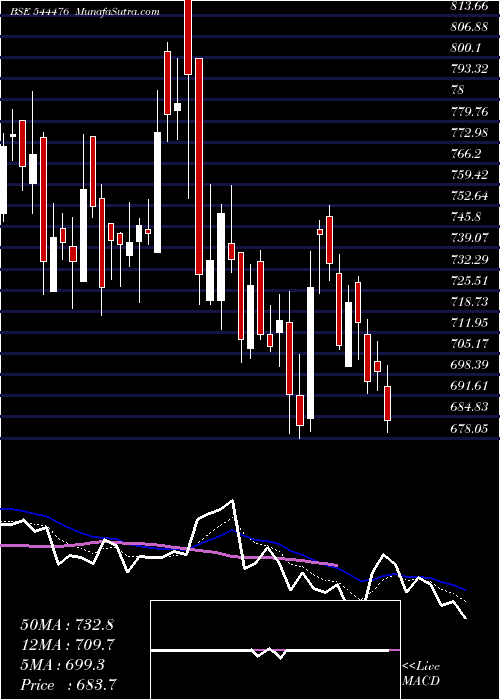
Task: Click the 698.39 price axis label
Action: click(x=469, y=365)
